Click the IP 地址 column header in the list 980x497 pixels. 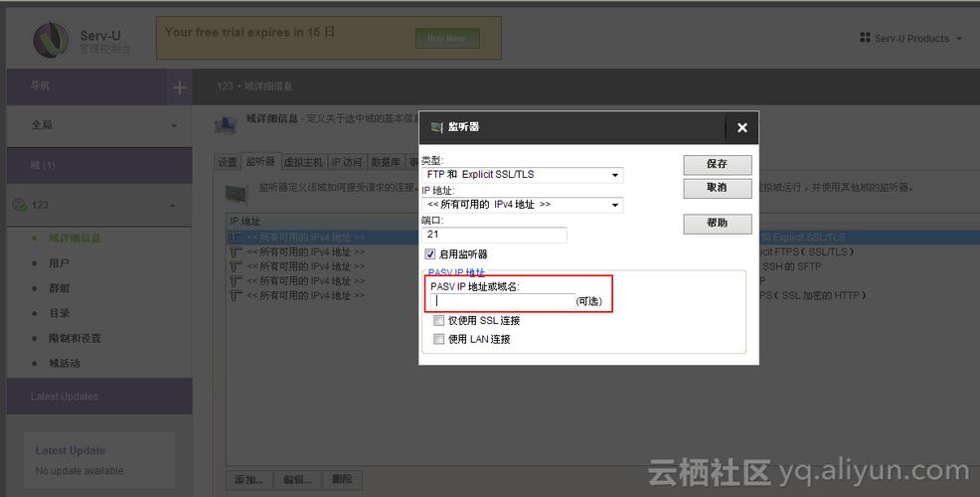245,222
